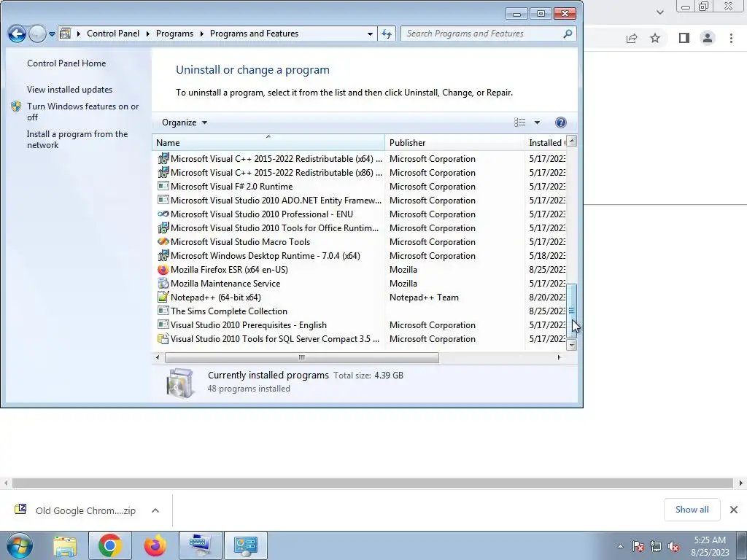747x560 pixels.
Task: Click the Mozilla Maintenance Service icon
Action: pyautogui.click(x=163, y=284)
